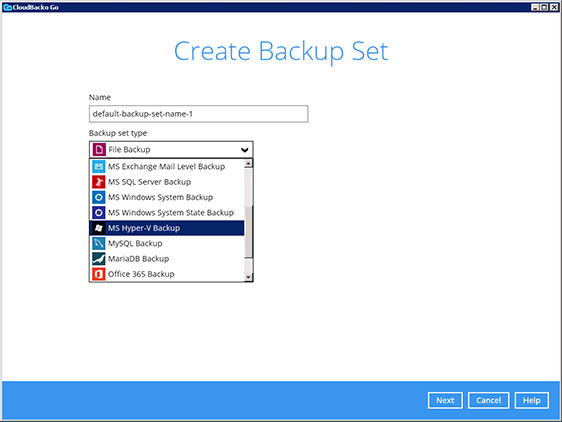Click the MySQL Backup dolphin icon
The height and width of the screenshot is (422, 562).
point(99,243)
